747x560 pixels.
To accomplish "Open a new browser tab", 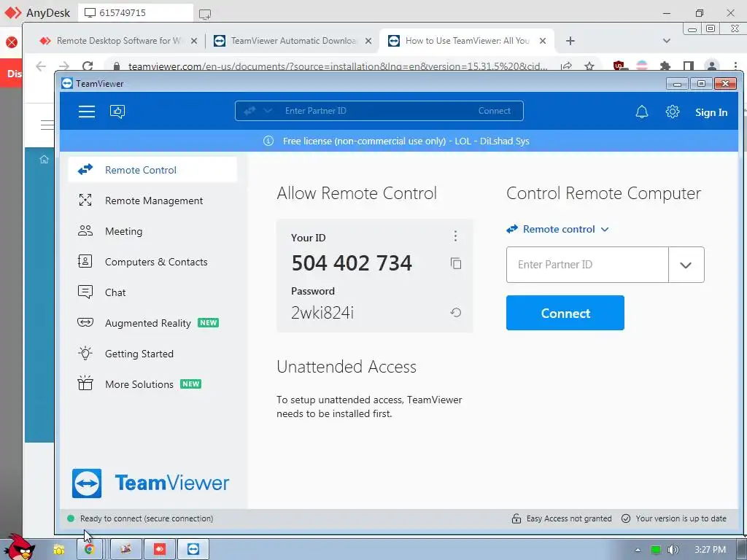I will point(570,41).
